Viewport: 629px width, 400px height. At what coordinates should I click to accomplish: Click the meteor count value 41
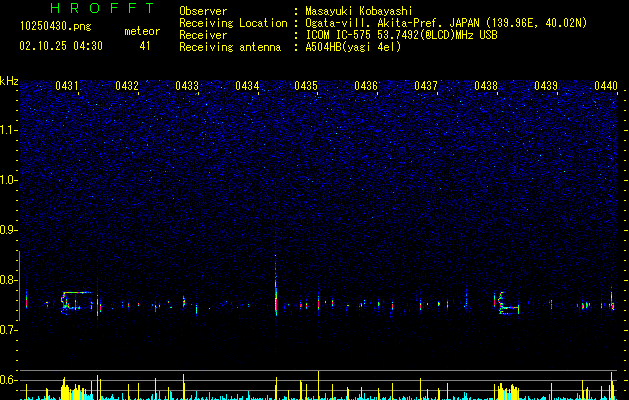[145, 46]
